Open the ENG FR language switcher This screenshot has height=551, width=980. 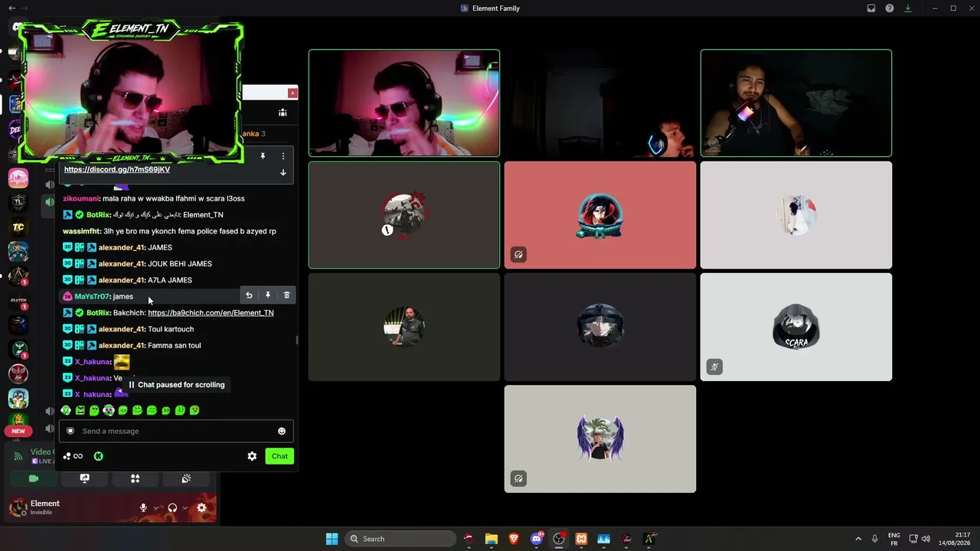(x=893, y=539)
